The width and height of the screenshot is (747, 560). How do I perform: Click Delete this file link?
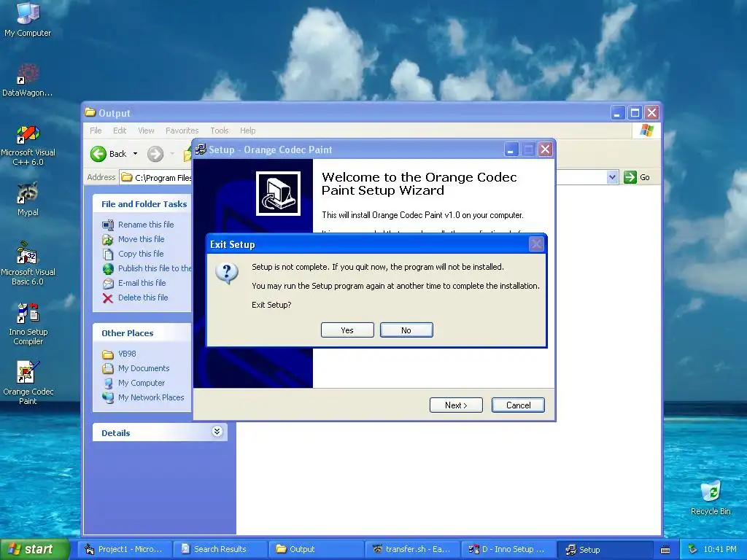[143, 297]
